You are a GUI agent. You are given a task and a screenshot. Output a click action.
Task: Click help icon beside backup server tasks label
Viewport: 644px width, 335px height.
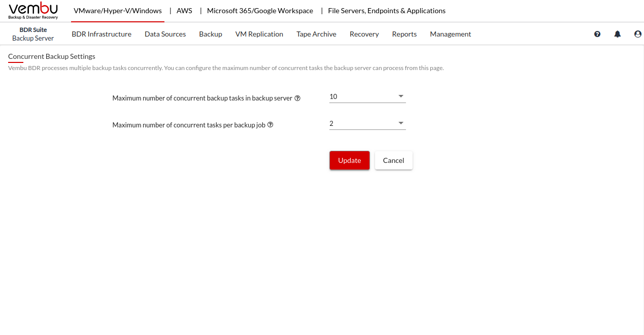[298, 98]
